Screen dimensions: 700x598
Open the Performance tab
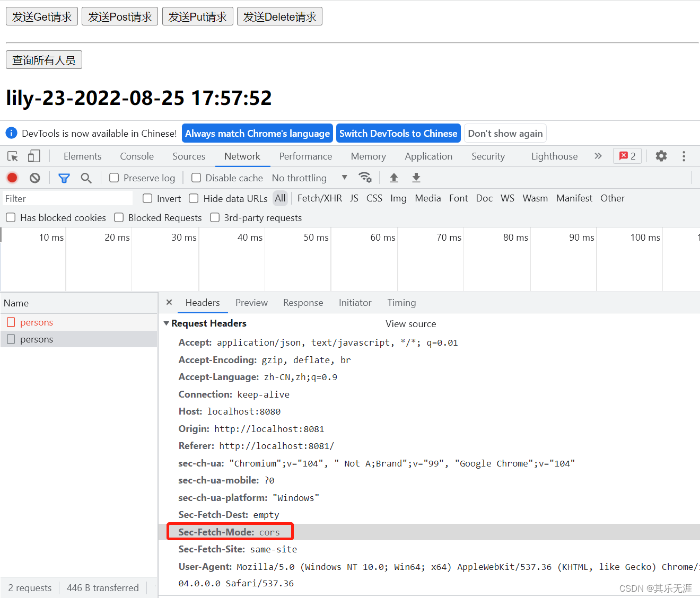click(305, 156)
